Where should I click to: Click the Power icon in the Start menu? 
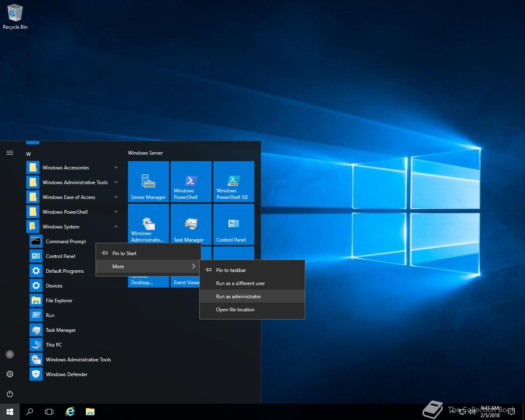coord(10,394)
